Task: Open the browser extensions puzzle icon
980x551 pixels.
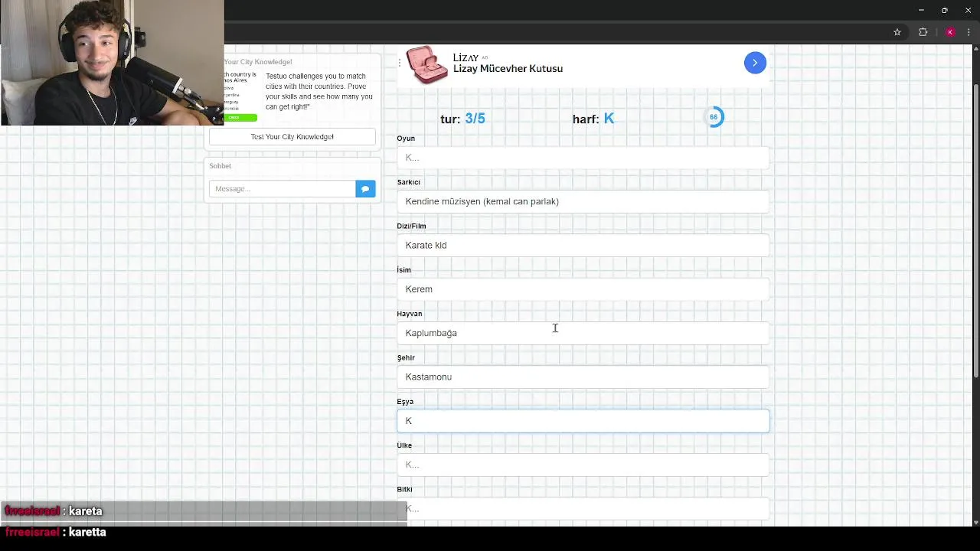Action: (923, 32)
